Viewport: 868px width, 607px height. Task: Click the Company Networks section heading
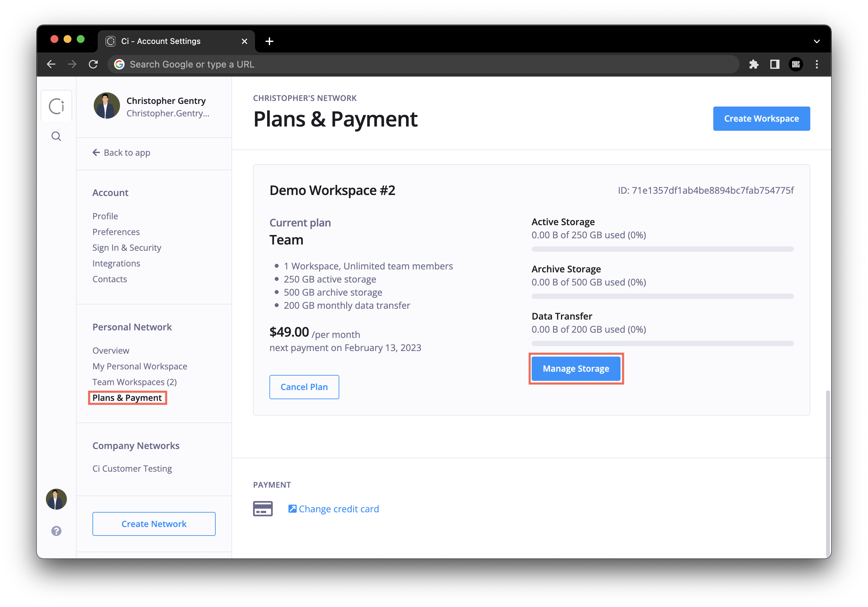(x=136, y=446)
